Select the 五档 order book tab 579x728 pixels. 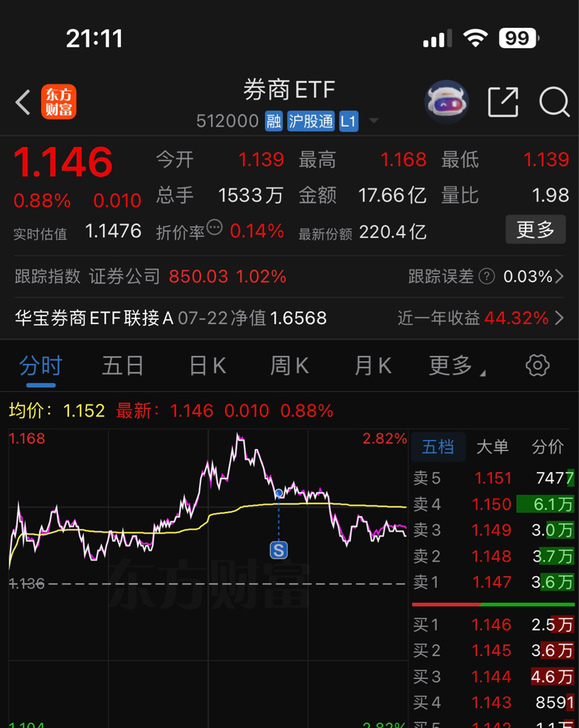click(x=438, y=446)
